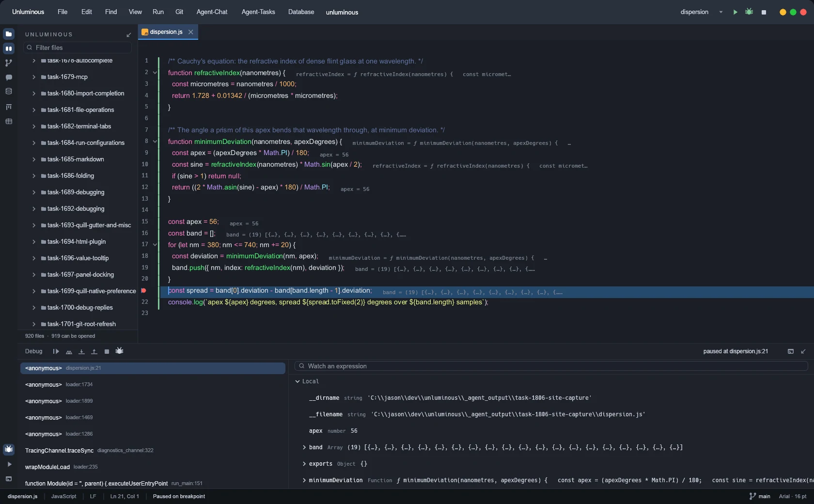
Task: Open the Git menu
Action: [179, 12]
